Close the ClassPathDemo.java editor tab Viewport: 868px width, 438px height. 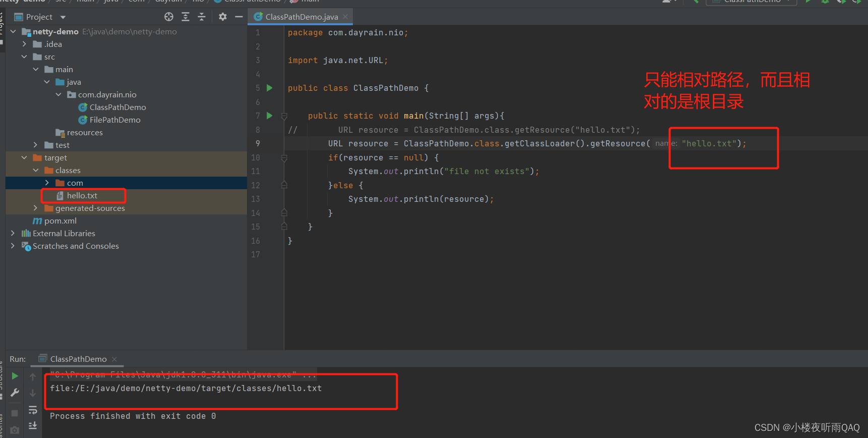345,17
